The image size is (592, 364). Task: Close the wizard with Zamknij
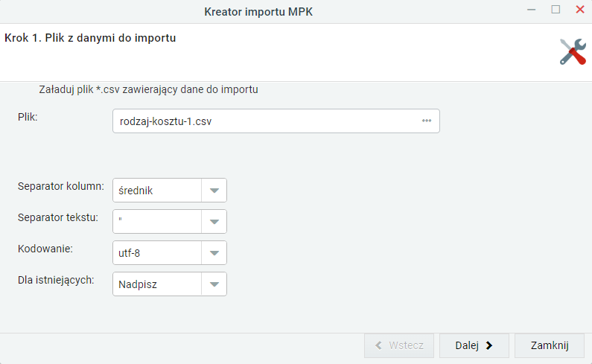[x=550, y=345]
